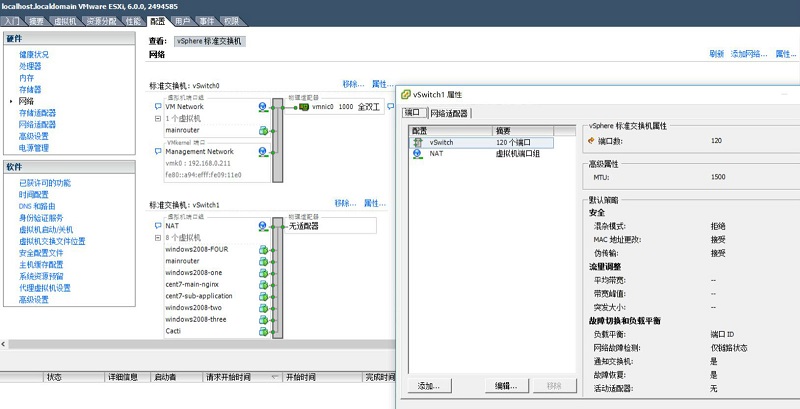This screenshot has width=800, height=409.
Task: Open the 虚拟机 tab
Action: pos(65,21)
